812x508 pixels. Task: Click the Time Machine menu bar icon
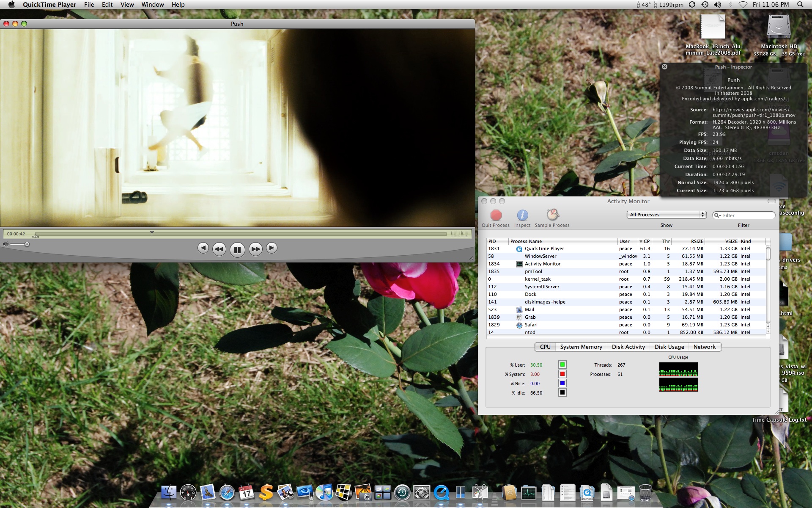click(x=705, y=5)
